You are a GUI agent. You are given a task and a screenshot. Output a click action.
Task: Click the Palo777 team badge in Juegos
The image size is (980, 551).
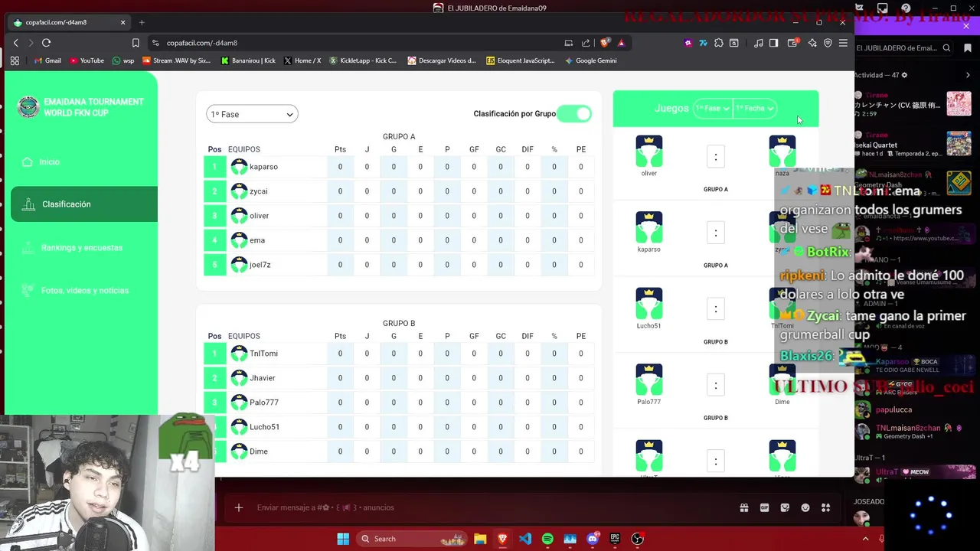(x=649, y=380)
